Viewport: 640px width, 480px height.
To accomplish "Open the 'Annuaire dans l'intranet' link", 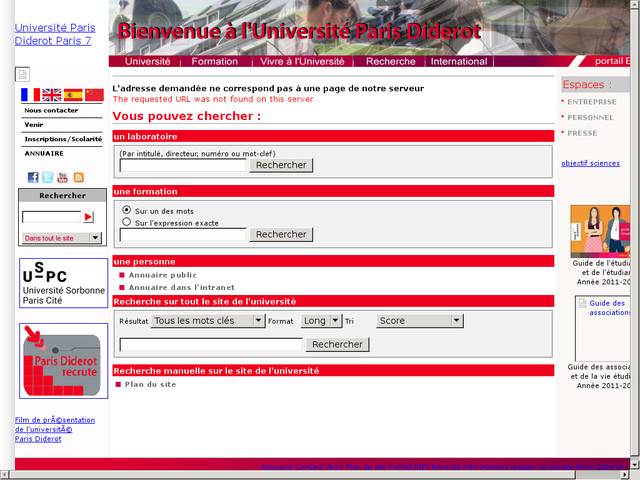I will point(182,287).
